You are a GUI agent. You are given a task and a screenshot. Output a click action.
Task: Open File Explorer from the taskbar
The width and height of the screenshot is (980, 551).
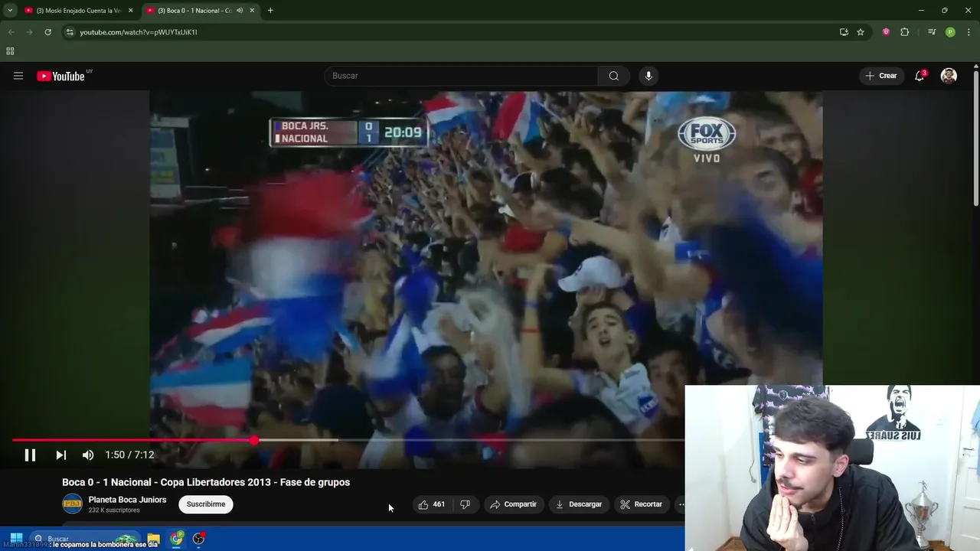[153, 539]
